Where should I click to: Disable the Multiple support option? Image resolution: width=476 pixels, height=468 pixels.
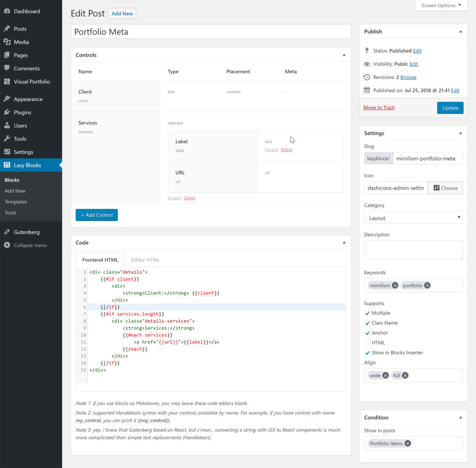tap(367, 313)
